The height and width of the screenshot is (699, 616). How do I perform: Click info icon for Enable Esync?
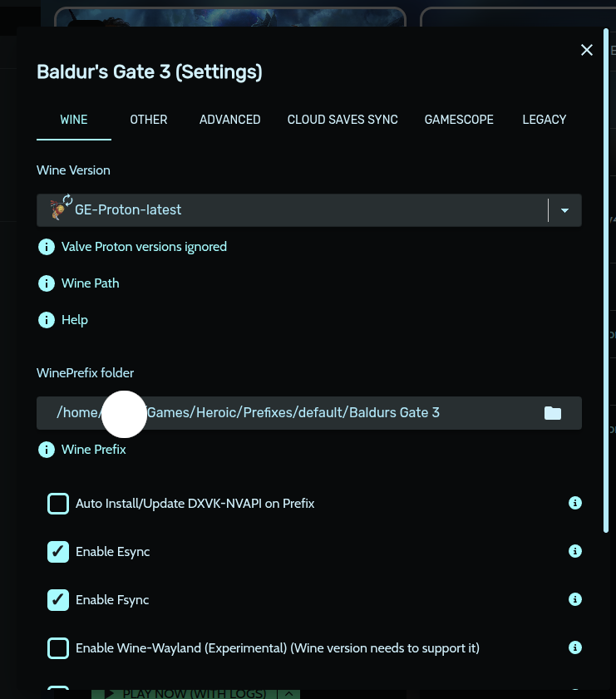[x=574, y=551]
